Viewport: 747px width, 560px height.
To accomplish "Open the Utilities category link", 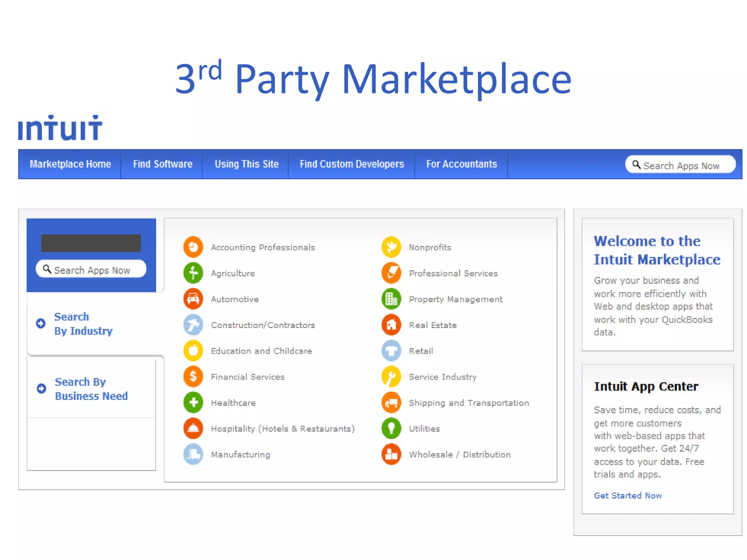I will point(424,428).
